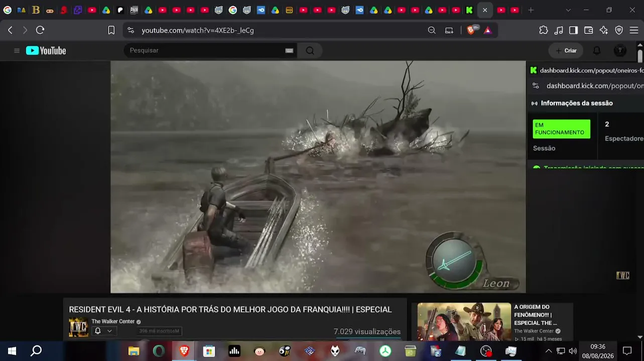644x361 pixels.
Task: Open site settings icon beside the URL
Action: click(131, 30)
